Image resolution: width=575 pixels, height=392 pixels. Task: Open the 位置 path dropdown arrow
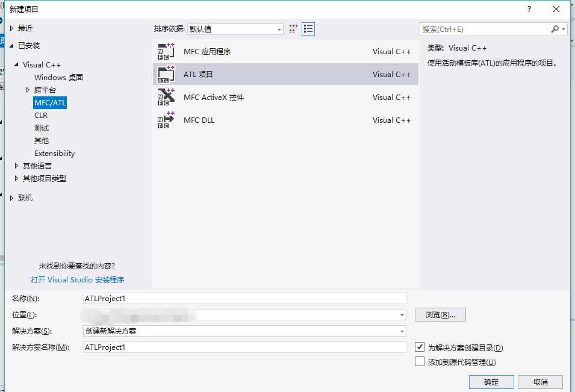[402, 315]
